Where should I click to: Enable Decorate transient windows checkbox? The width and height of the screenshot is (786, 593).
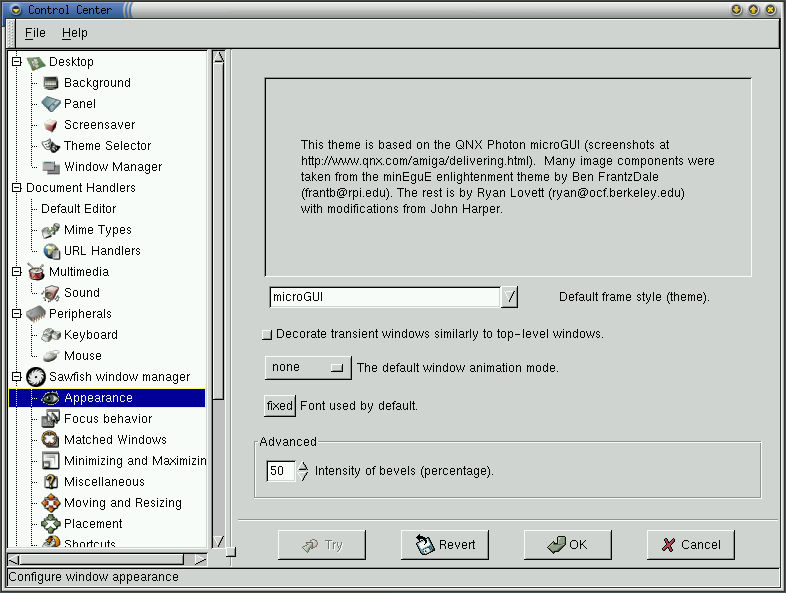266,334
